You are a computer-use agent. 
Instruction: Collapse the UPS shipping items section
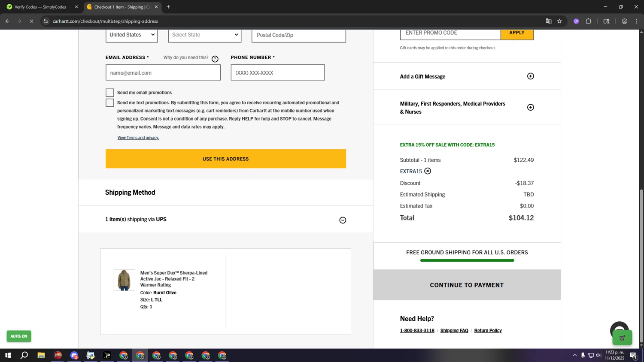[343, 220]
